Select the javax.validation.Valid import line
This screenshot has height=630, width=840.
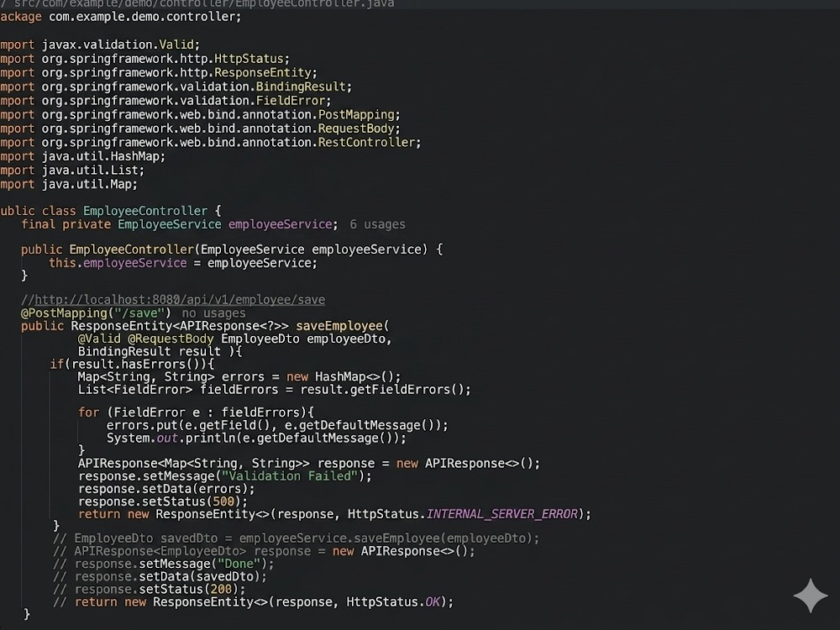click(100, 45)
